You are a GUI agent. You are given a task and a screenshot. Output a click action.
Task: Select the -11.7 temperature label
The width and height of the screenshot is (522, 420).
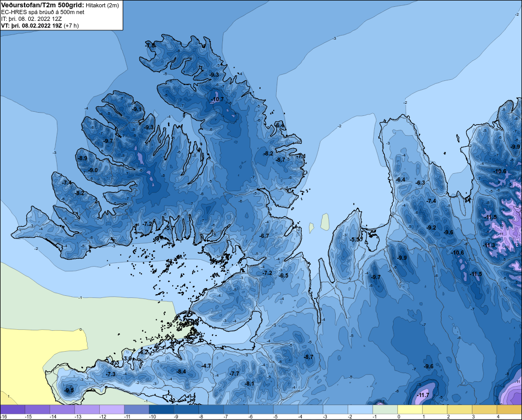click(x=423, y=395)
